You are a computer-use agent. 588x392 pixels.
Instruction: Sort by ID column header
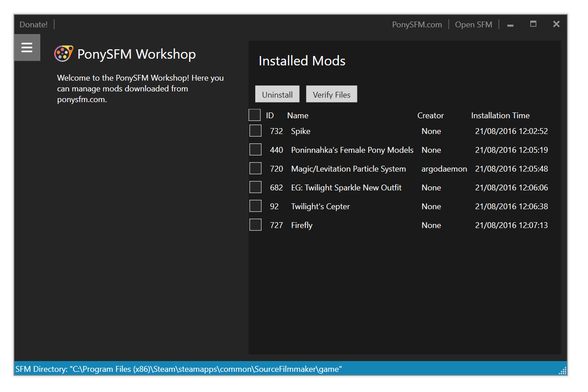coord(270,116)
